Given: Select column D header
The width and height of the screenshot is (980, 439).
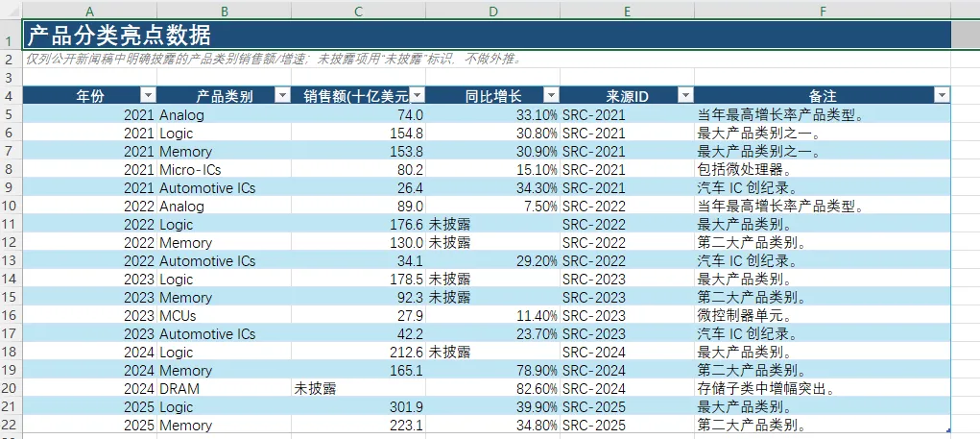Looking at the screenshot, I should 492,12.
